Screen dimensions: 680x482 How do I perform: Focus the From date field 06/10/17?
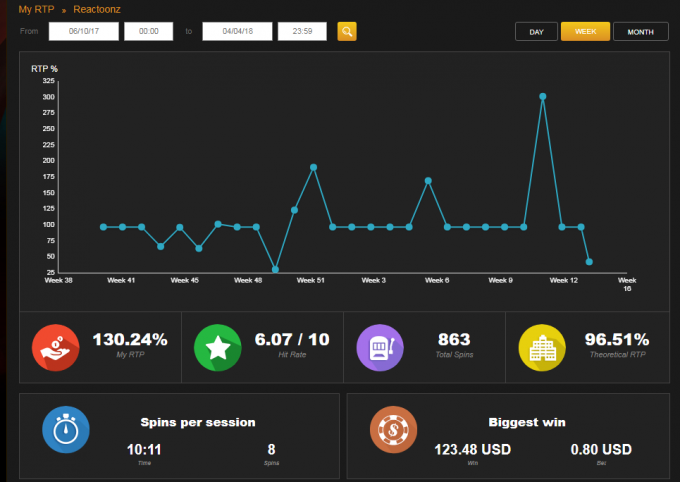84,32
